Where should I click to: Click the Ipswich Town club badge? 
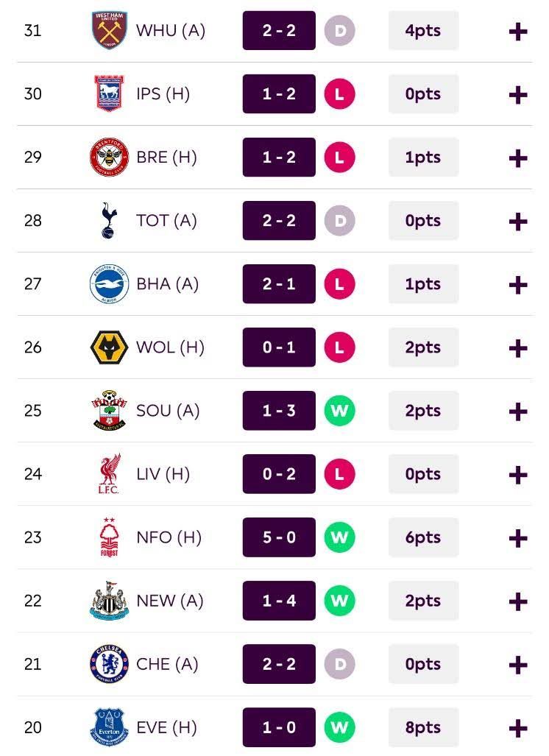pyautogui.click(x=110, y=93)
